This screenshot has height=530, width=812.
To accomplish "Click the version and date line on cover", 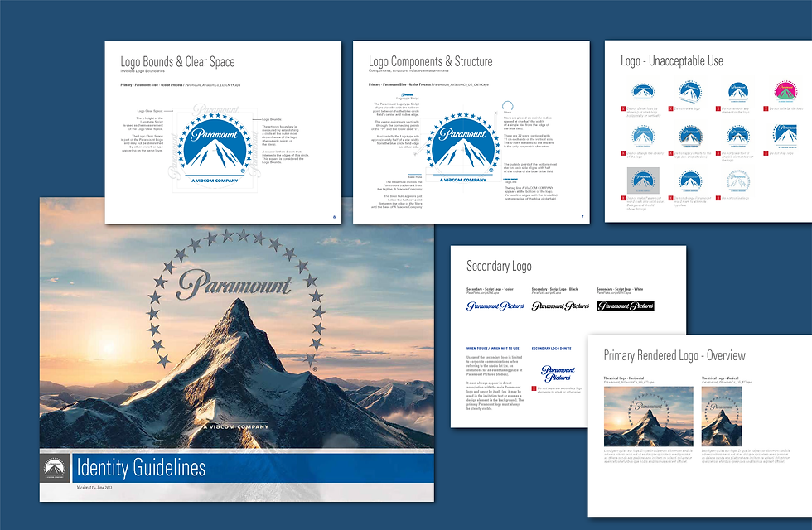I will tap(94, 488).
